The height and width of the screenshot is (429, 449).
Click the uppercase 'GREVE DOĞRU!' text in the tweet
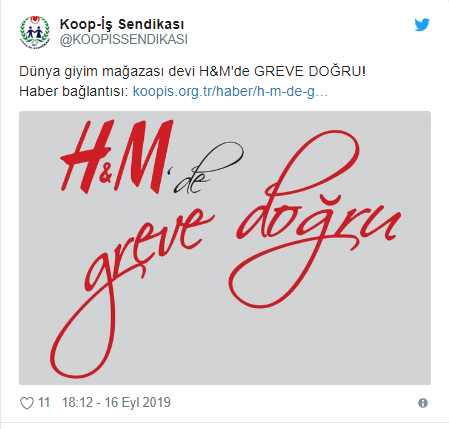pyautogui.click(x=310, y=72)
